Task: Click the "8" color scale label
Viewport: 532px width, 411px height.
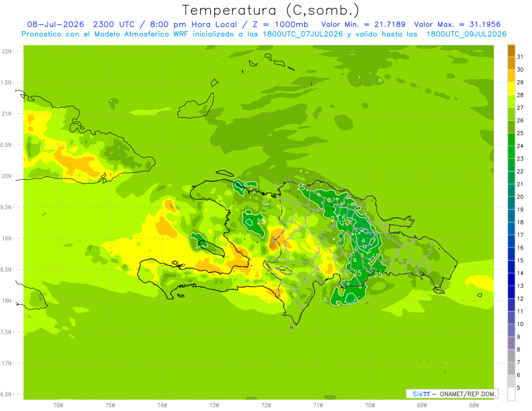Action: coord(519,349)
